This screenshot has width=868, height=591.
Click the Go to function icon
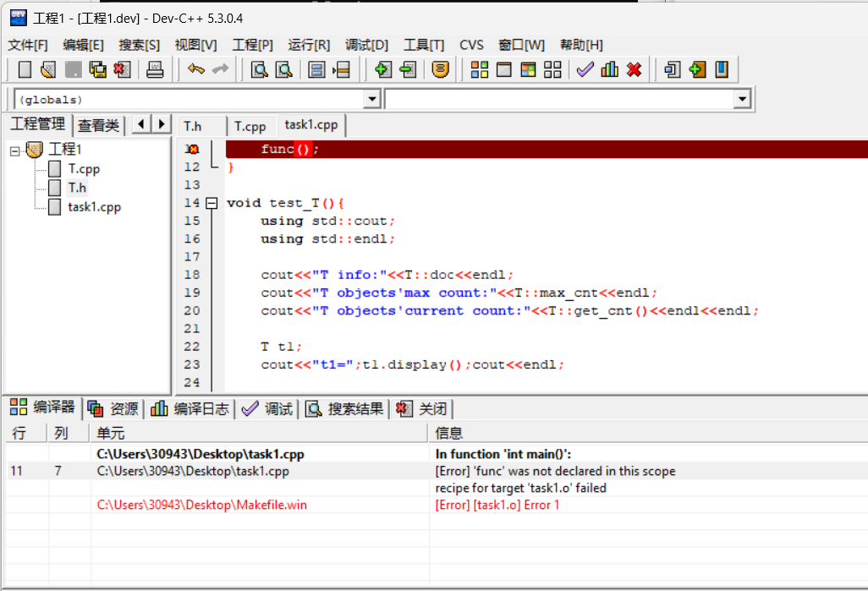pyautogui.click(x=316, y=69)
